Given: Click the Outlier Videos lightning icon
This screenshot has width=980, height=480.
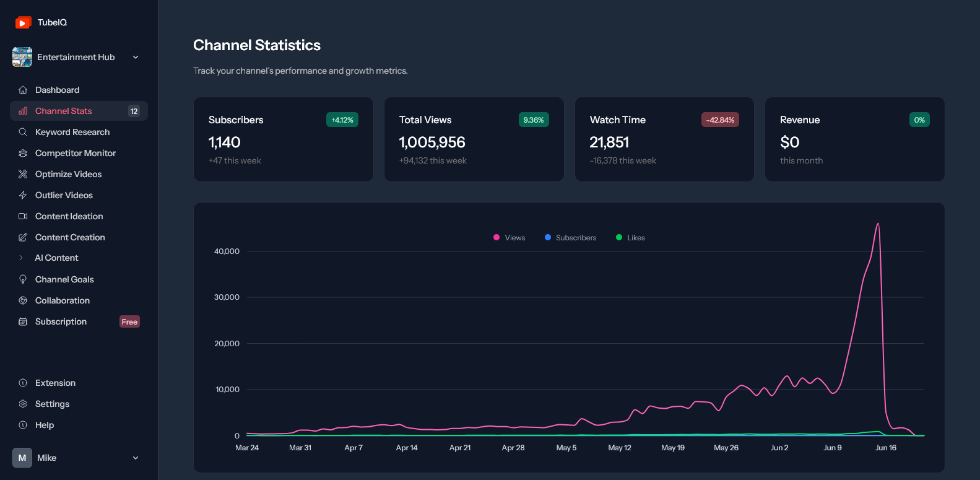Looking at the screenshot, I should tap(23, 195).
